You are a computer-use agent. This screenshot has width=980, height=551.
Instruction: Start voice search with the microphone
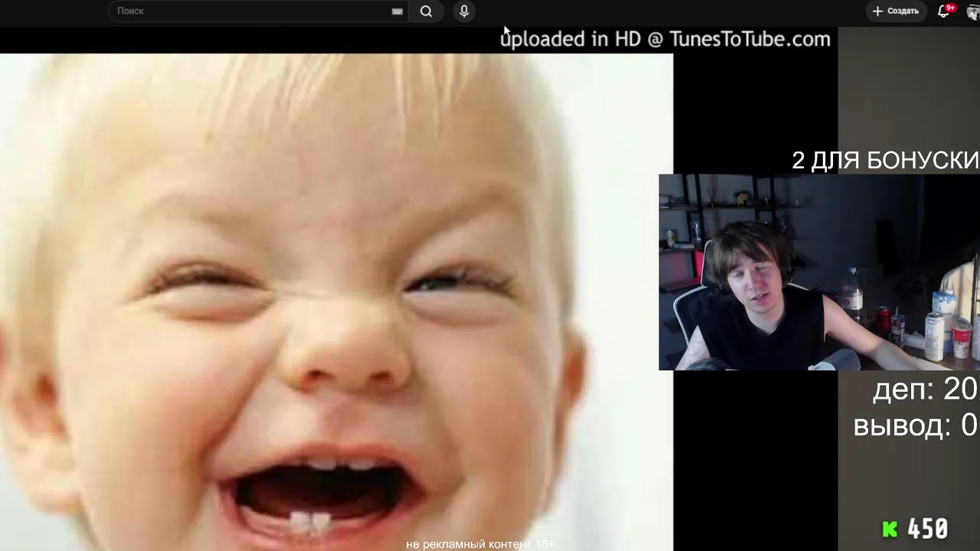464,11
